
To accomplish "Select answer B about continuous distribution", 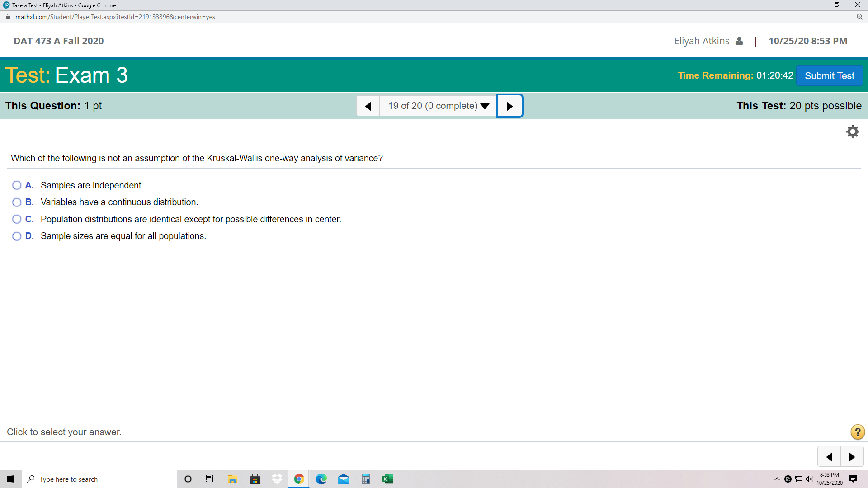I will point(17,202).
